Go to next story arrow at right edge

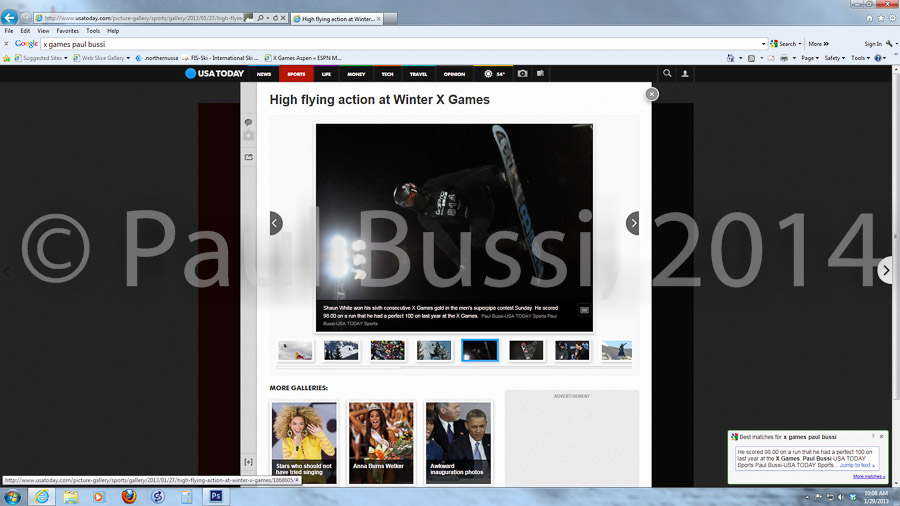click(886, 270)
